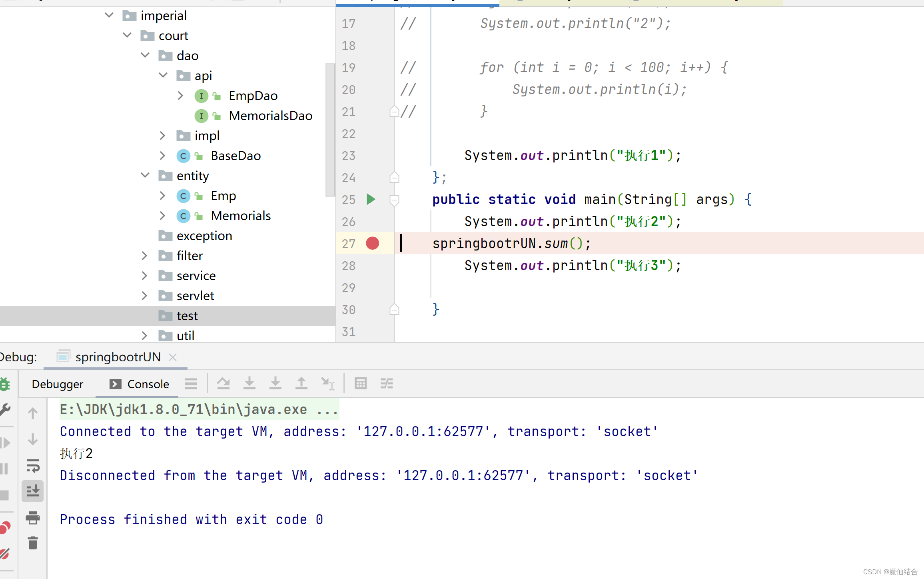Screen dimensions: 924x579
Task: Click the rerun debug bug icon
Action: point(4,384)
